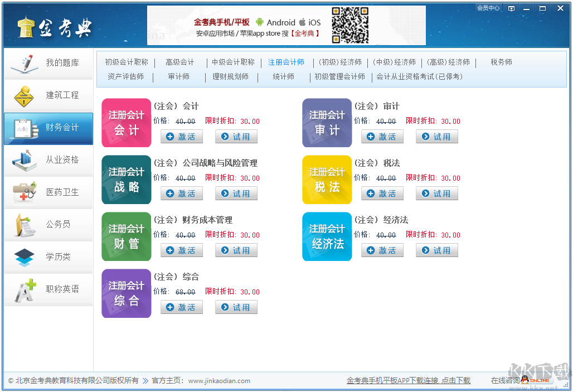Screen dimensions: 573x392
Task: Open 会员中心 at top right
Action: click(x=487, y=7)
